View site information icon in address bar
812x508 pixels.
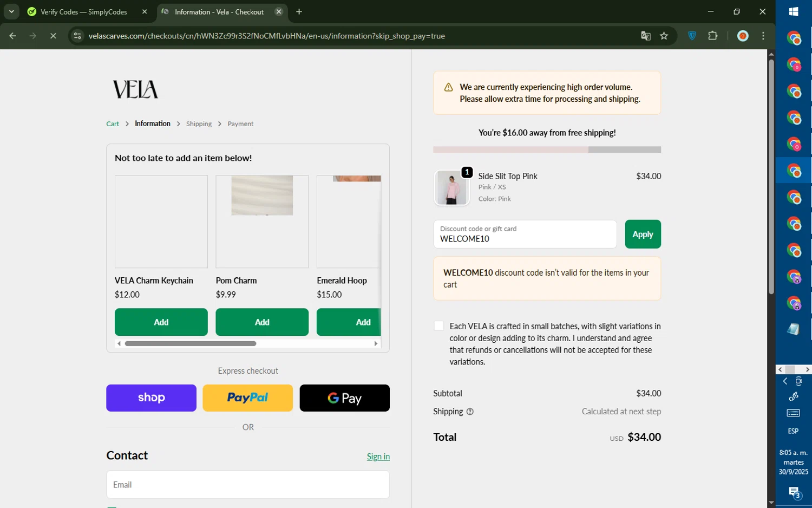tap(77, 36)
